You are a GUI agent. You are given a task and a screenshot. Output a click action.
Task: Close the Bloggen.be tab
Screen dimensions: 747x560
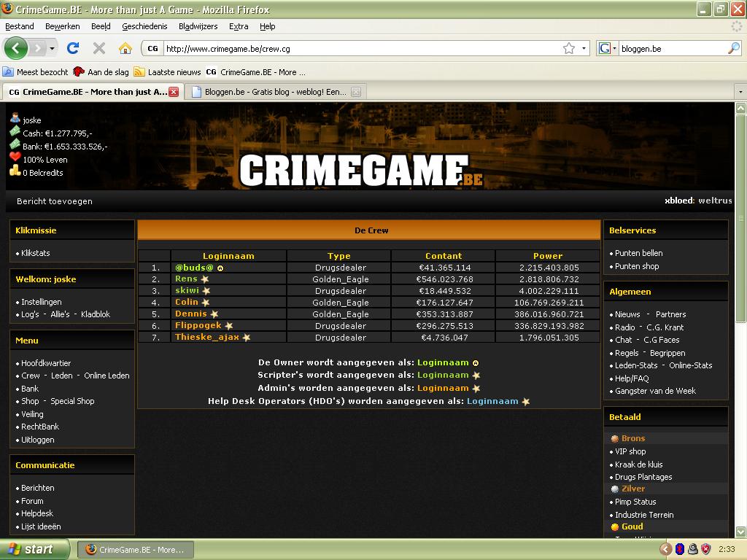(x=356, y=92)
